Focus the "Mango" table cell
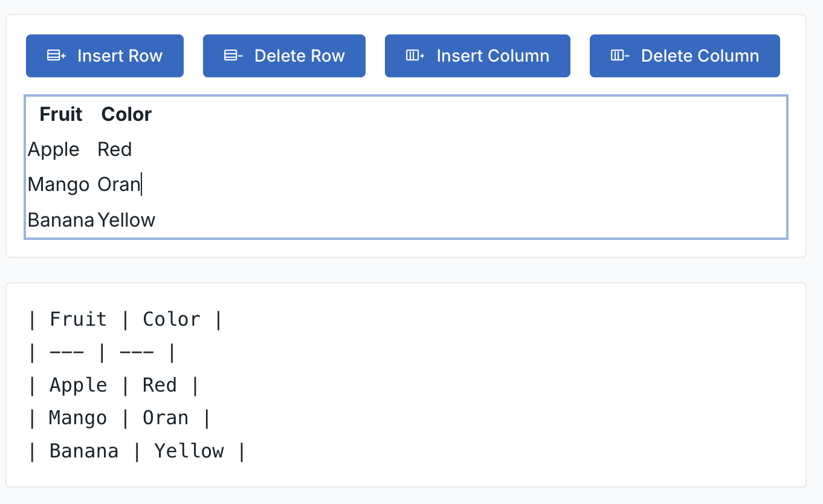 pyautogui.click(x=59, y=184)
